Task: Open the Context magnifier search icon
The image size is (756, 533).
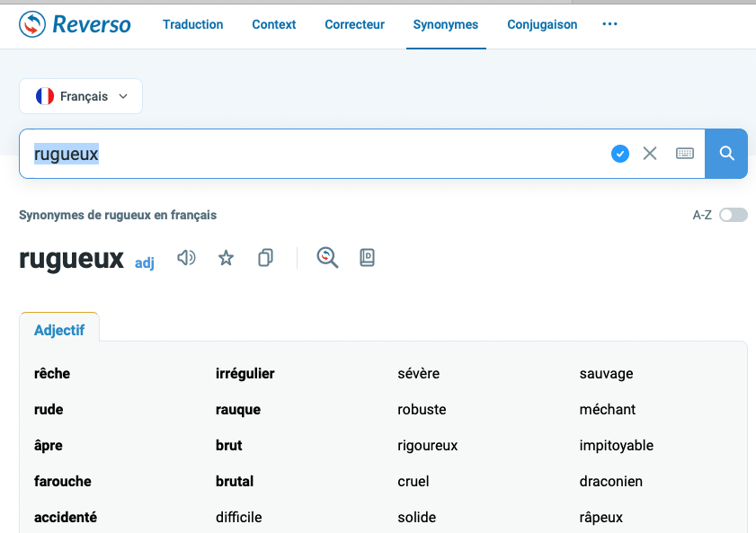Action: (327, 259)
